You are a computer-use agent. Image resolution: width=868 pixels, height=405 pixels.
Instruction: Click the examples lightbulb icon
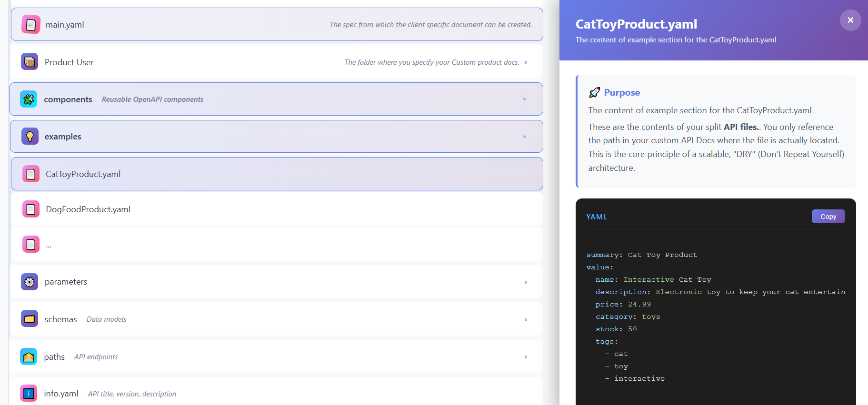click(x=30, y=137)
